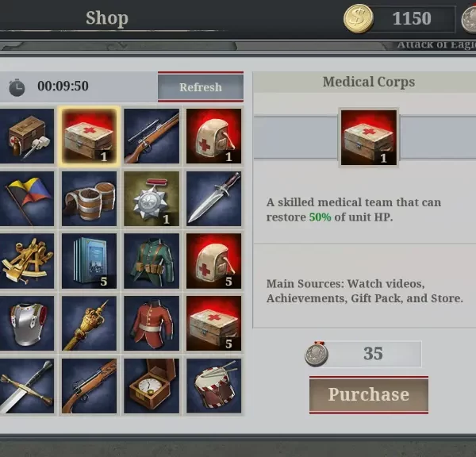Select the boxed pocket watch item
This screenshot has height=457, width=476.
152,386
